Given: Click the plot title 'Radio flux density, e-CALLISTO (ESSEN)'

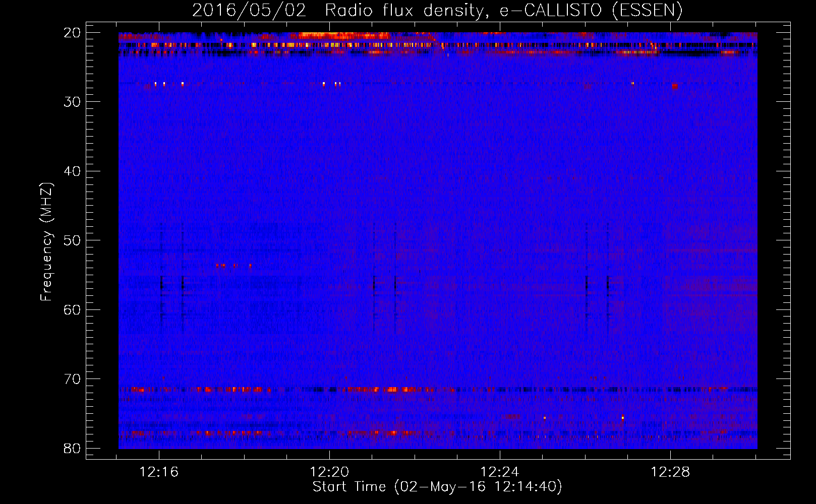Looking at the screenshot, I should tap(504, 10).
